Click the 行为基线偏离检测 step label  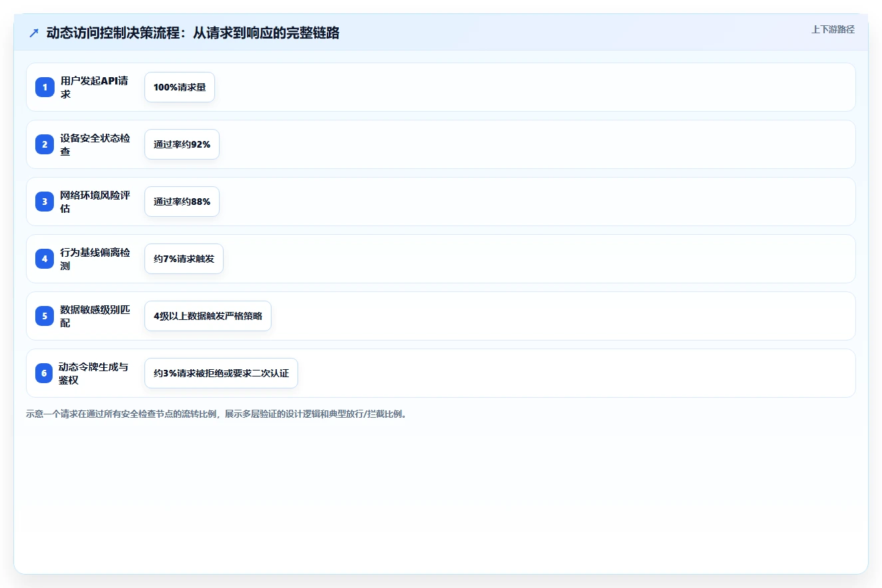point(95,259)
